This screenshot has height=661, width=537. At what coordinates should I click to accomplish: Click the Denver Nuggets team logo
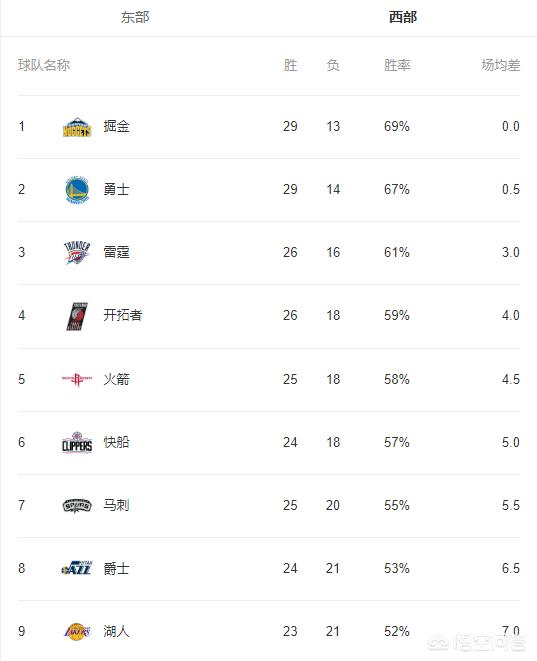pos(77,127)
